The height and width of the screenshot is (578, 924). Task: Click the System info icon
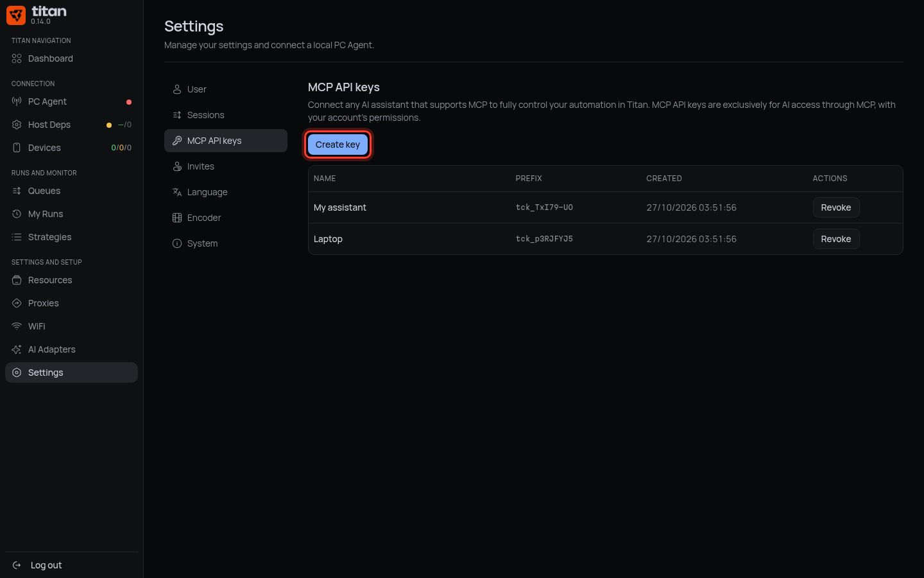(177, 243)
